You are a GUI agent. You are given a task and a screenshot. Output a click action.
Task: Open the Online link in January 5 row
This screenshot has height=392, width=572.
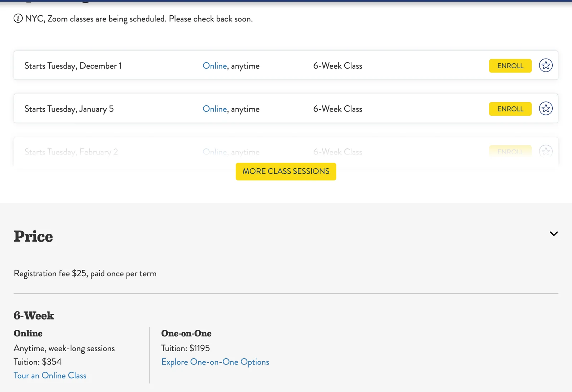pyautogui.click(x=215, y=109)
